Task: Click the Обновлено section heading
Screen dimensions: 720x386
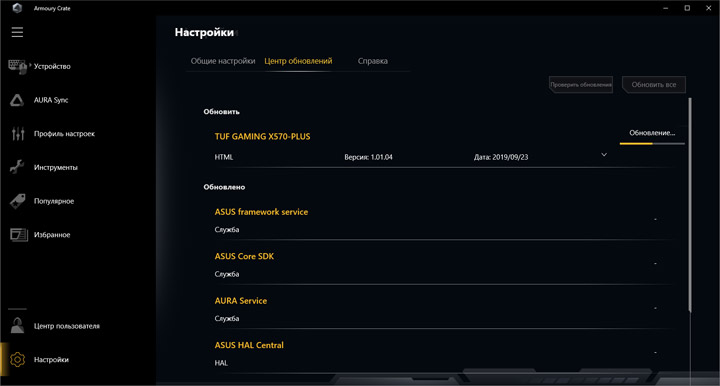Action: coord(224,187)
